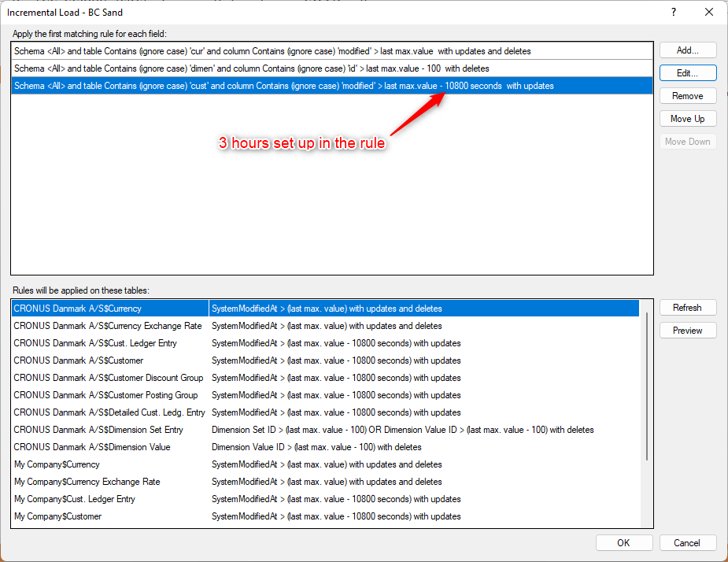
Task: Select CRONUS Danmark A/S$Detailed Cust. Ledg. Entry row
Action: click(x=326, y=412)
